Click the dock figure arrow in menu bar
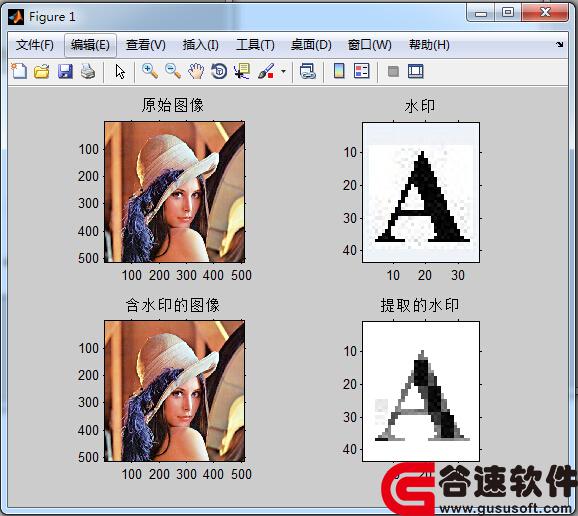The width and height of the screenshot is (578, 516). [x=560, y=44]
